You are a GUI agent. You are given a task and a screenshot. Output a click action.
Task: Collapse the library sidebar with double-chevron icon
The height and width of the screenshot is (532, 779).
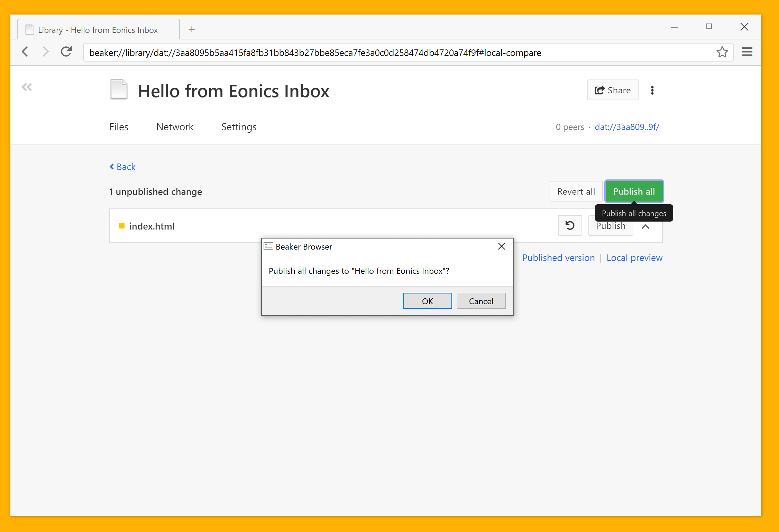point(27,87)
